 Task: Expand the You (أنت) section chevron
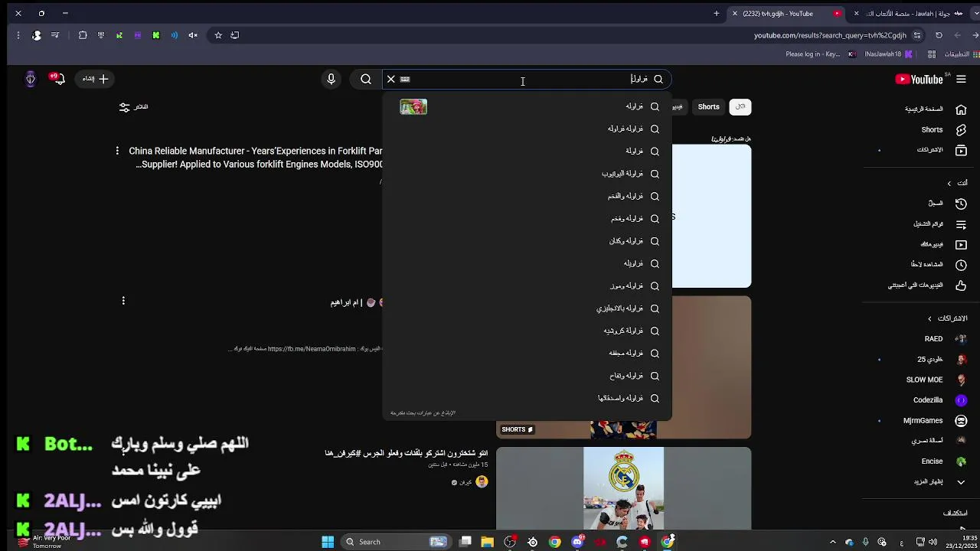pos(949,183)
